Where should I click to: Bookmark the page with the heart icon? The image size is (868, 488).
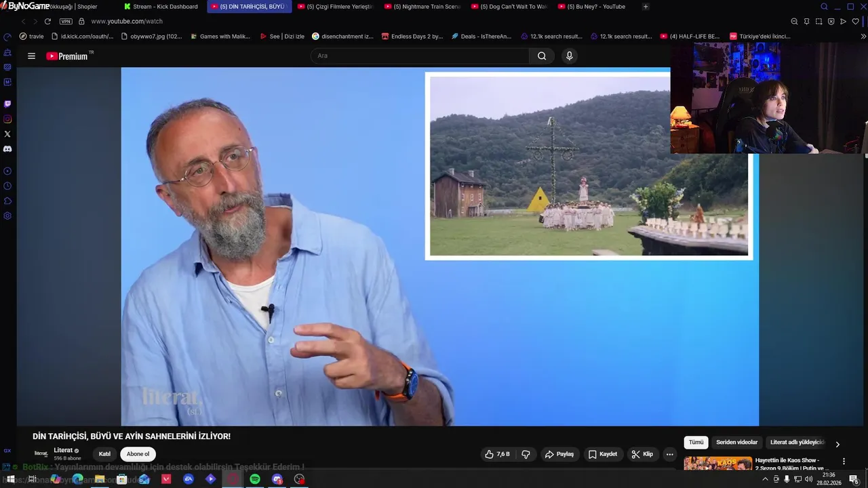pos(855,22)
